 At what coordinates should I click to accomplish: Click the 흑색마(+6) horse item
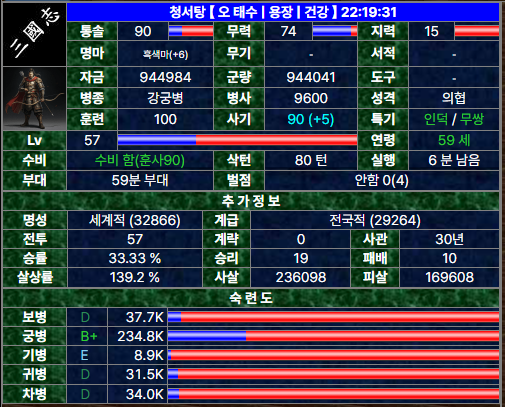click(x=165, y=54)
